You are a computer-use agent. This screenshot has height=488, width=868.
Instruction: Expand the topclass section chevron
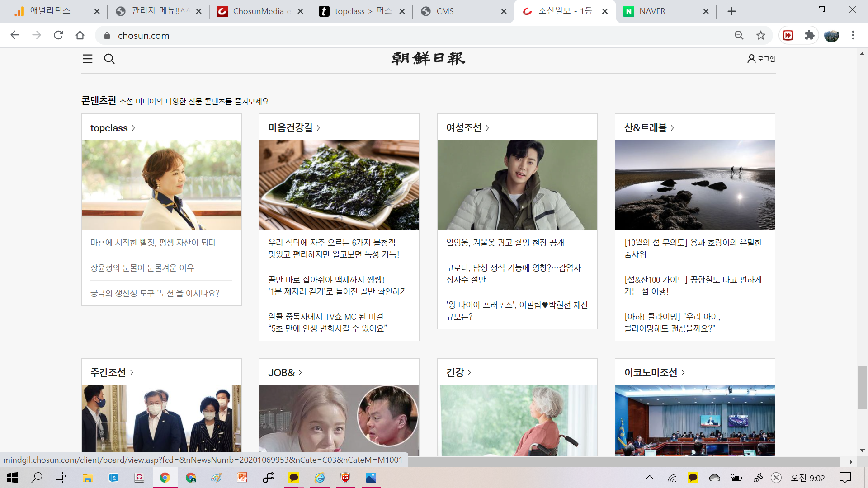pyautogui.click(x=133, y=128)
